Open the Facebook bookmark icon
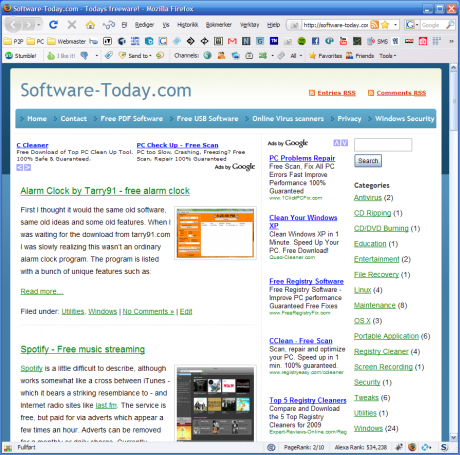Viewport: 460px width, 455px height. pos(315,41)
